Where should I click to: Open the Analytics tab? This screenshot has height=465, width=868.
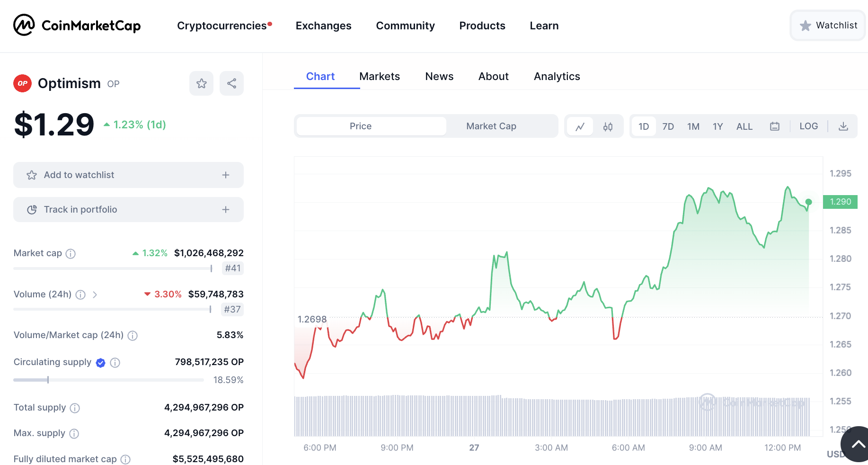click(557, 76)
